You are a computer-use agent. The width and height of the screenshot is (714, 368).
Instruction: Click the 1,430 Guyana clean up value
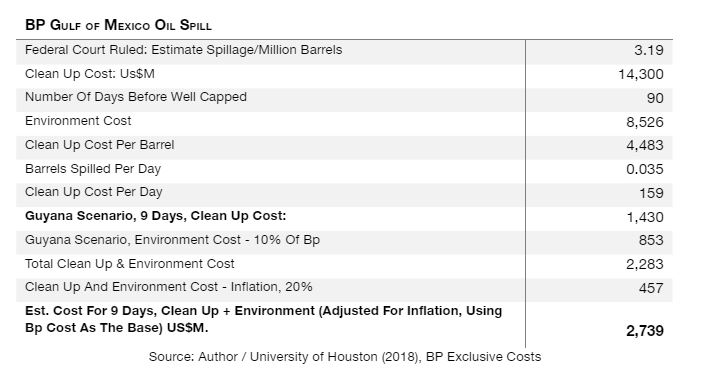tap(645, 217)
